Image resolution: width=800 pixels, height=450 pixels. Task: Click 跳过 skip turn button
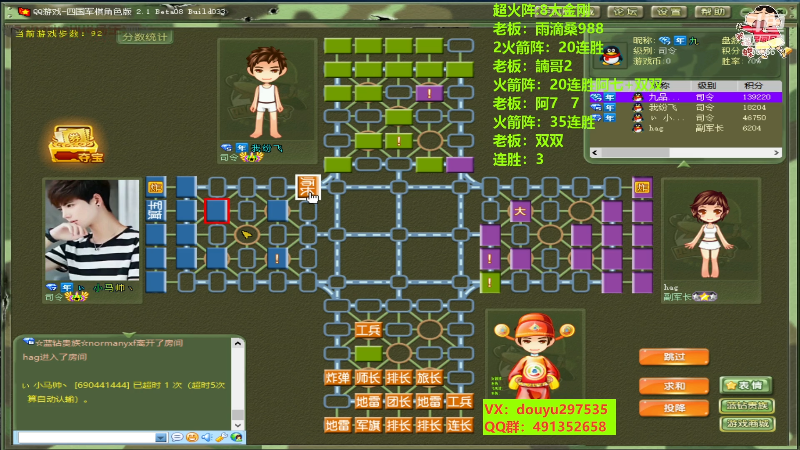click(x=673, y=357)
